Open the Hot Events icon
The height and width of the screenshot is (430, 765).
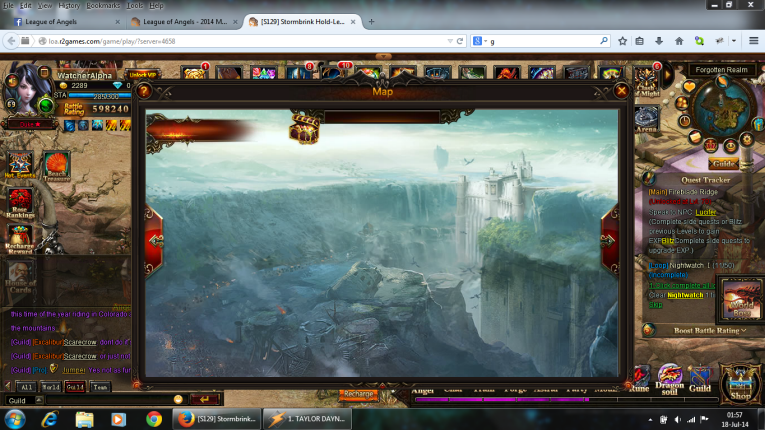20,164
